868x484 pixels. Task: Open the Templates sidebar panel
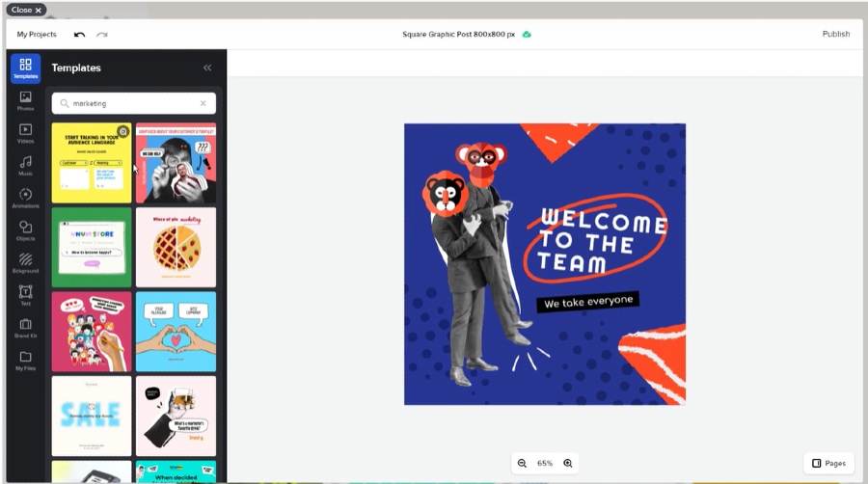coord(25,68)
